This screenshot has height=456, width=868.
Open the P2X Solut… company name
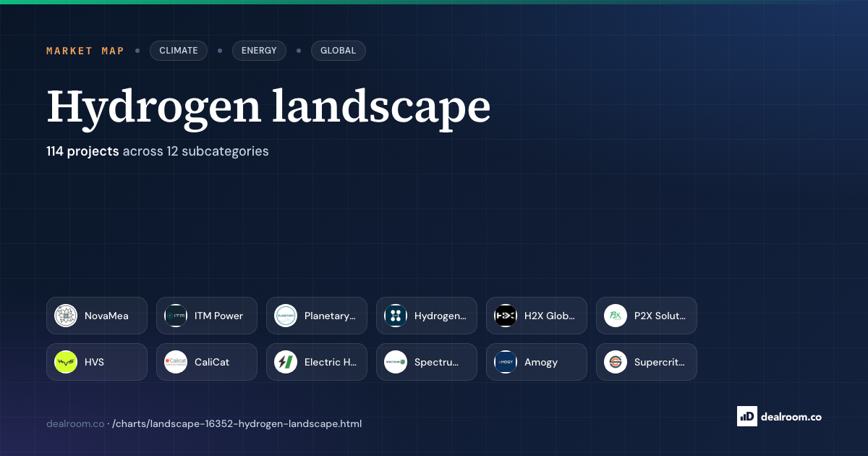click(x=660, y=316)
